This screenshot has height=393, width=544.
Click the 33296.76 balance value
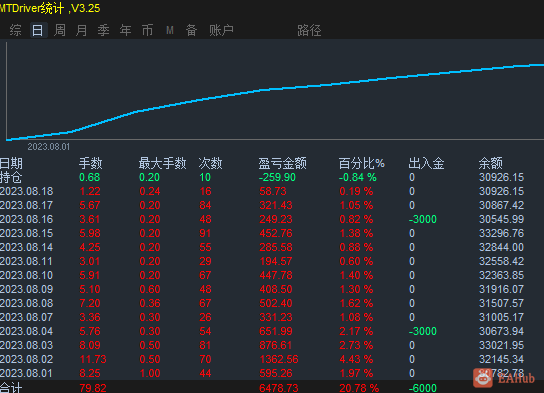tap(501, 233)
